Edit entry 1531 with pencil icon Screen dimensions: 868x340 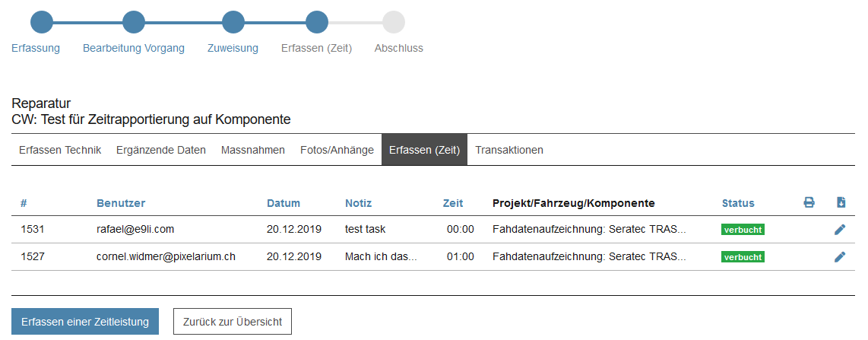pos(840,229)
